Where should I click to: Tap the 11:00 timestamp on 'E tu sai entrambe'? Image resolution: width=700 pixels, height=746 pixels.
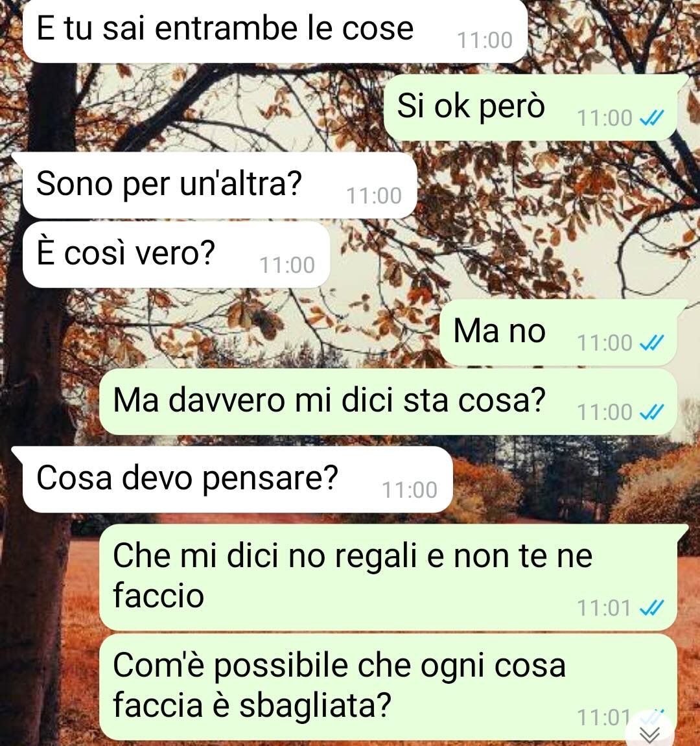pos(485,40)
